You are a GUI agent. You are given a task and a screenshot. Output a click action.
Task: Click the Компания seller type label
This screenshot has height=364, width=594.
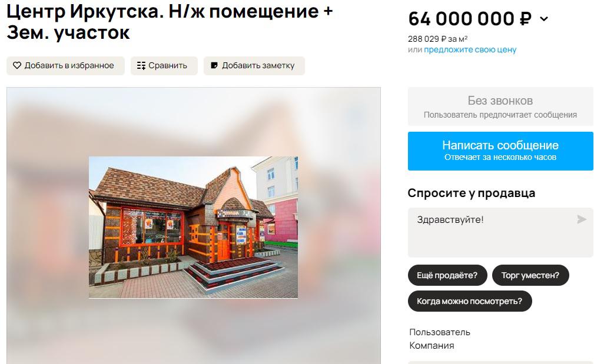coord(432,345)
